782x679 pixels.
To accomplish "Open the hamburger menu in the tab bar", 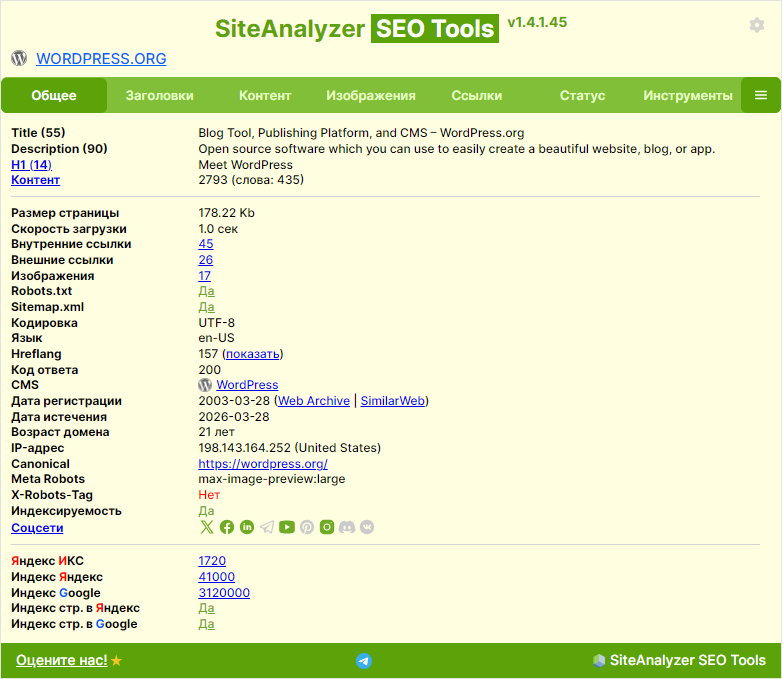I will (x=761, y=95).
